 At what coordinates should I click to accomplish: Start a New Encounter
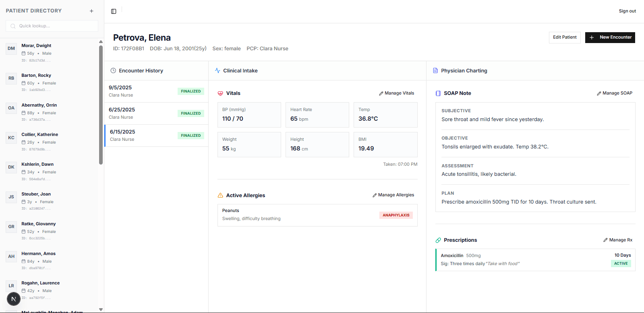tap(610, 37)
